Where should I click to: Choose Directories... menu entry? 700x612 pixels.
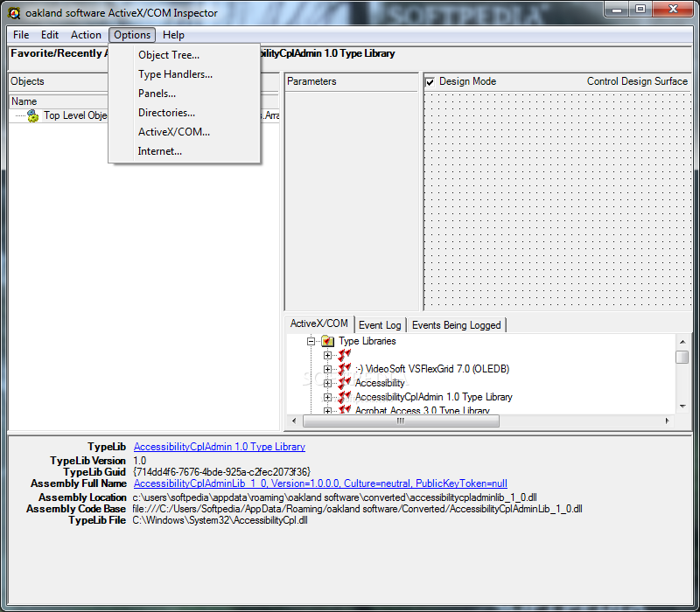coord(185,113)
